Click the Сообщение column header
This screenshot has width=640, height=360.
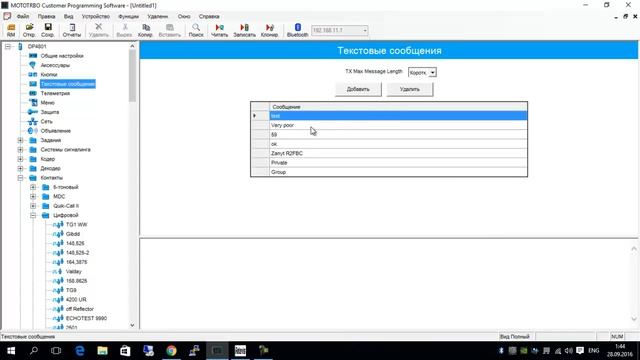[x=398, y=107]
